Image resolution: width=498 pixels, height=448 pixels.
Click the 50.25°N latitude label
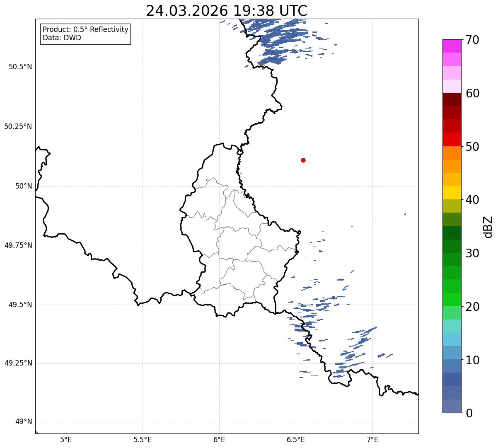point(18,126)
